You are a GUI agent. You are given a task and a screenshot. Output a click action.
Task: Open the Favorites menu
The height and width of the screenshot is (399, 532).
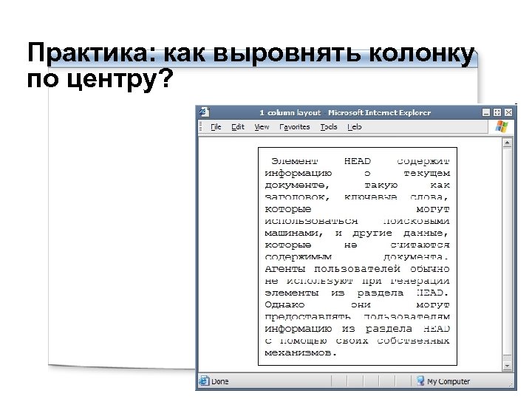[295, 127]
